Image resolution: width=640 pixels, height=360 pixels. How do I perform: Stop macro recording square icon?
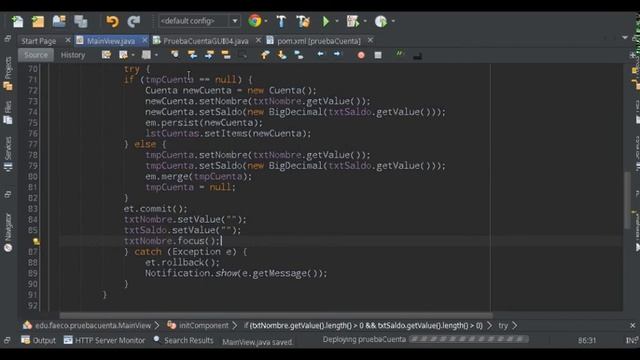coord(378,55)
